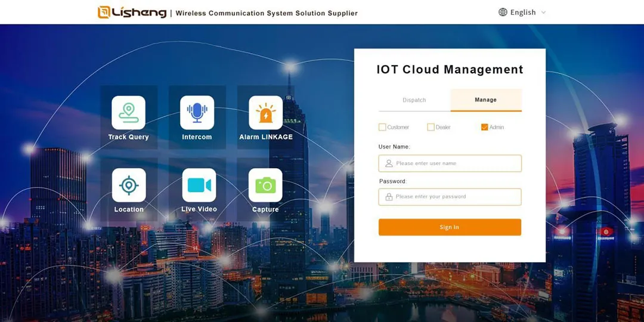This screenshot has height=322, width=644.
Task: Click into the Password input field
Action: point(456,197)
